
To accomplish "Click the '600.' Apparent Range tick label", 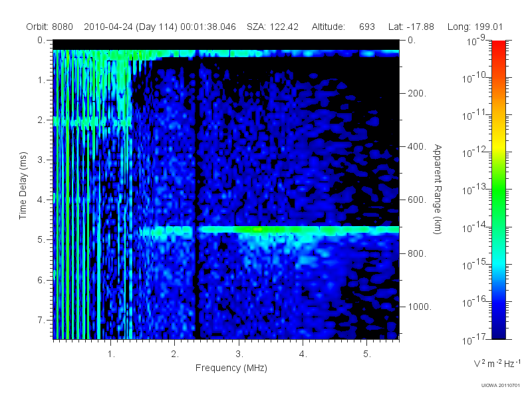I will click(417, 200).
